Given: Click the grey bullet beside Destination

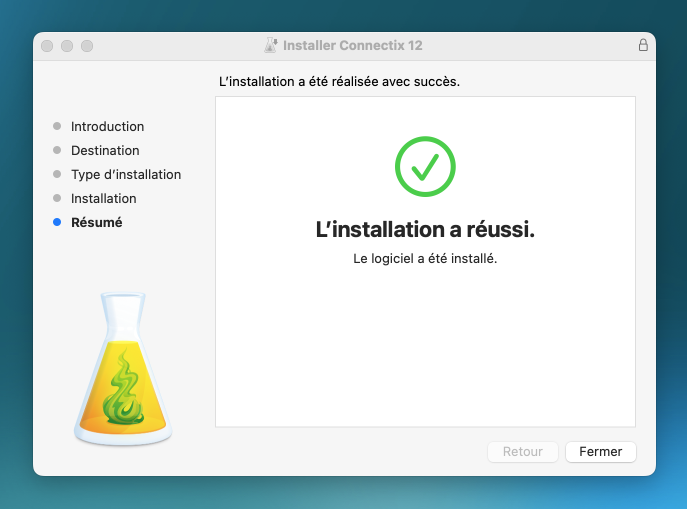Looking at the screenshot, I should tap(57, 151).
